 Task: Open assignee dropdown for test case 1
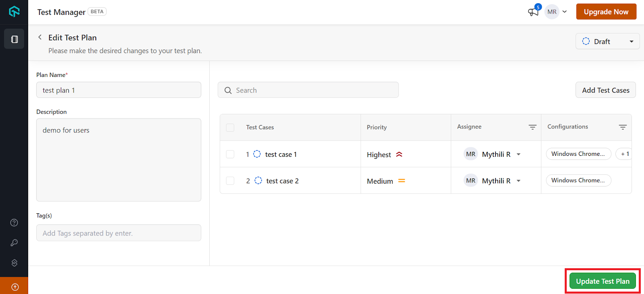[x=518, y=154]
